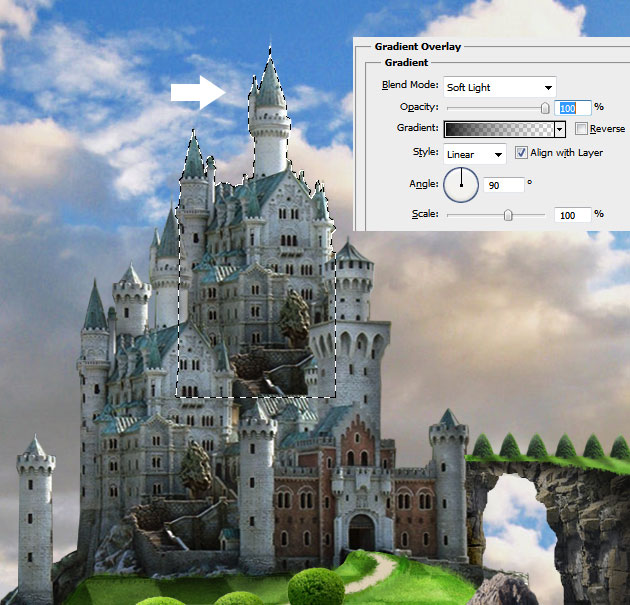Click the Scale value field
The image size is (630, 605).
[573, 214]
